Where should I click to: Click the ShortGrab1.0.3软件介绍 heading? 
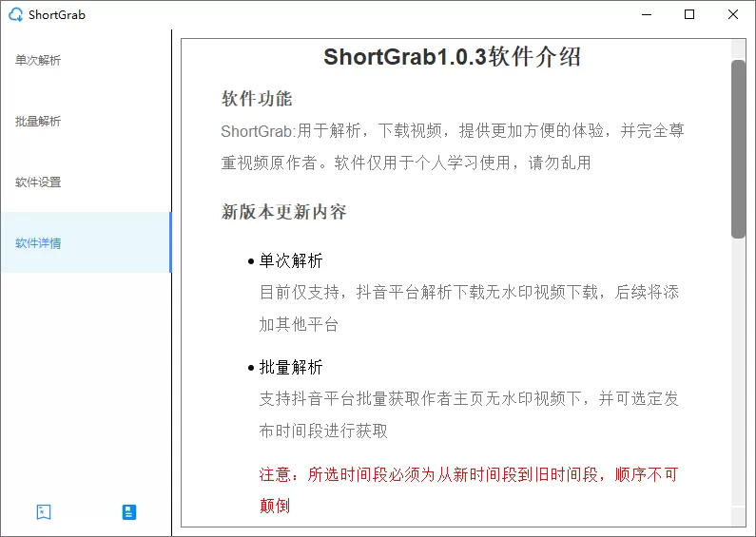452,57
